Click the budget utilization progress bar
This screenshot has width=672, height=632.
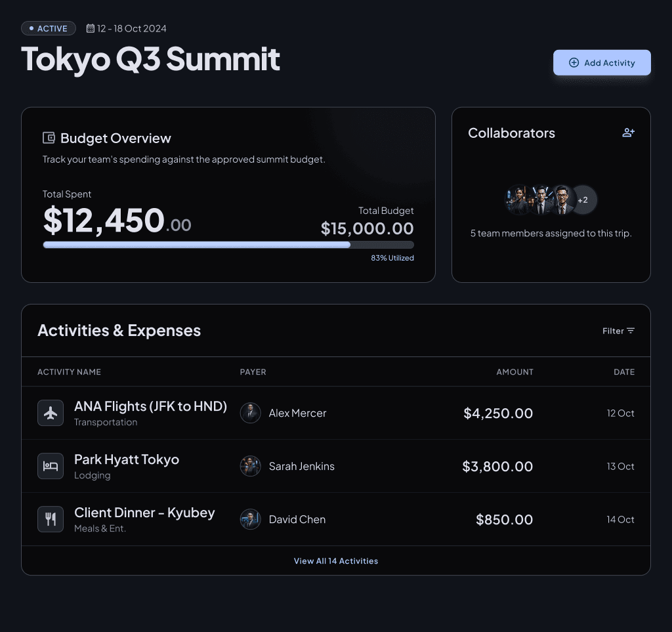coord(228,245)
